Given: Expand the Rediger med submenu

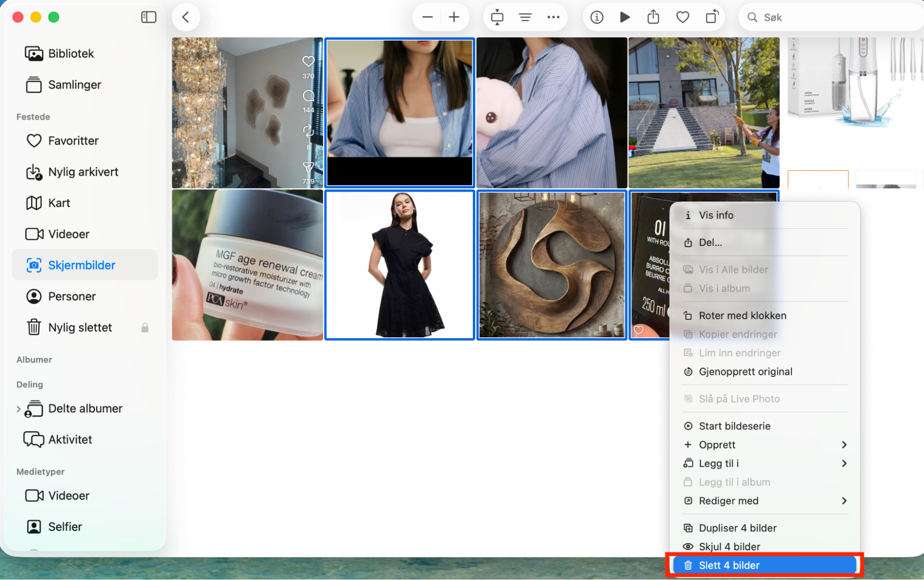Looking at the screenshot, I should (765, 501).
